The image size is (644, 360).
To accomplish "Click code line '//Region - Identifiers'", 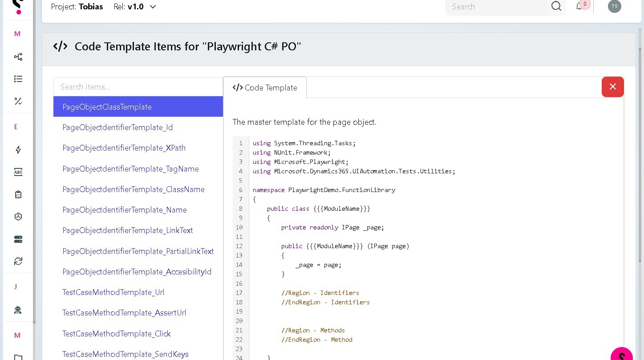I will [x=320, y=293].
